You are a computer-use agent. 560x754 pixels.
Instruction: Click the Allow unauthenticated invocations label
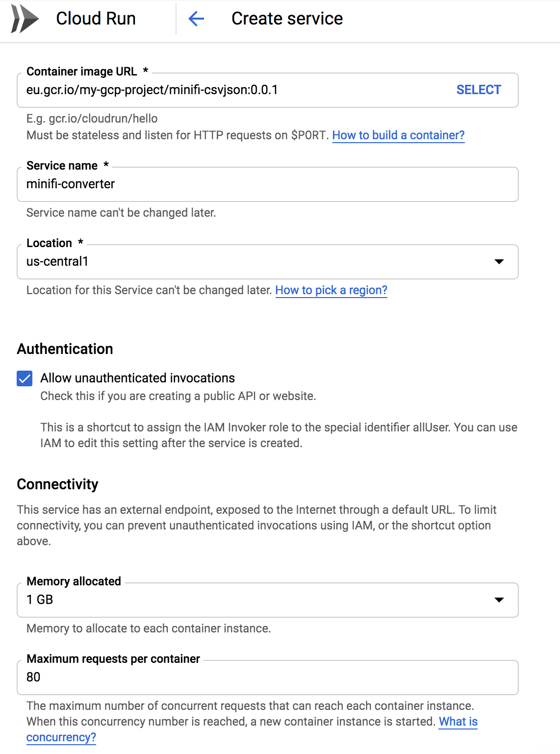coord(137,378)
